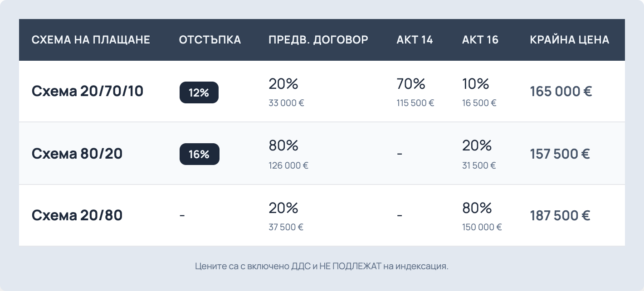Click the АКТ 16 column header
Image resolution: width=644 pixels, height=291 pixels.
[x=480, y=40]
